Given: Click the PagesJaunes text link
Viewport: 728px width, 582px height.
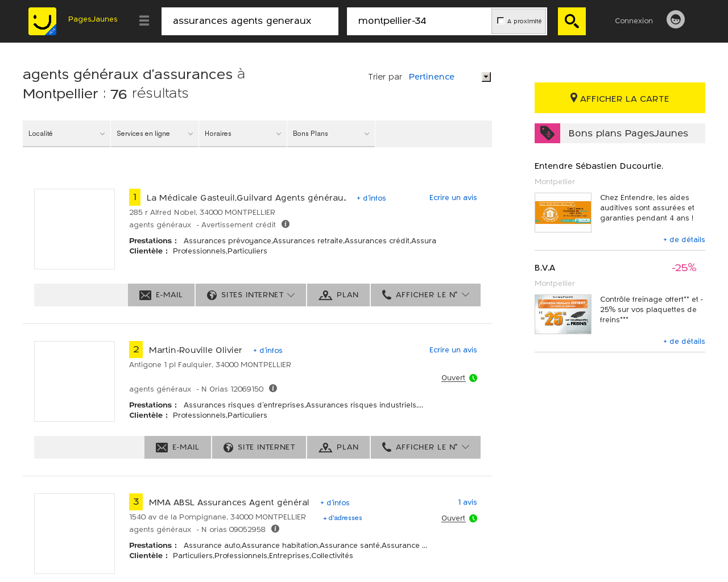Looking at the screenshot, I should [x=93, y=19].
